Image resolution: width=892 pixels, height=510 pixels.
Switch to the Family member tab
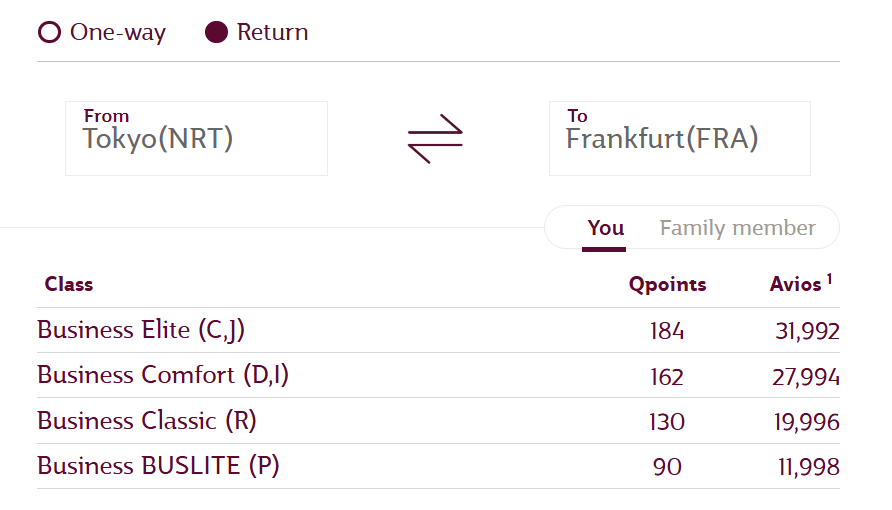(x=737, y=228)
